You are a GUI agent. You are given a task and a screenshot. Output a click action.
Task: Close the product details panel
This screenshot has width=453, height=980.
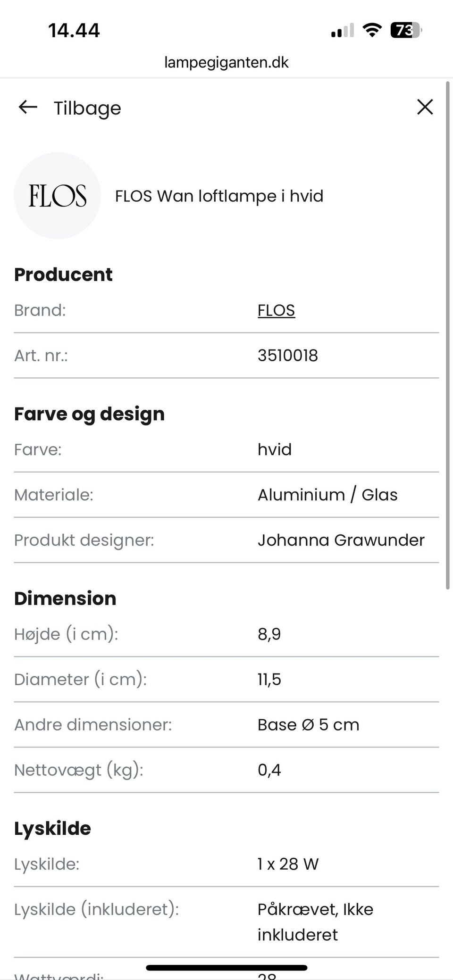click(425, 107)
